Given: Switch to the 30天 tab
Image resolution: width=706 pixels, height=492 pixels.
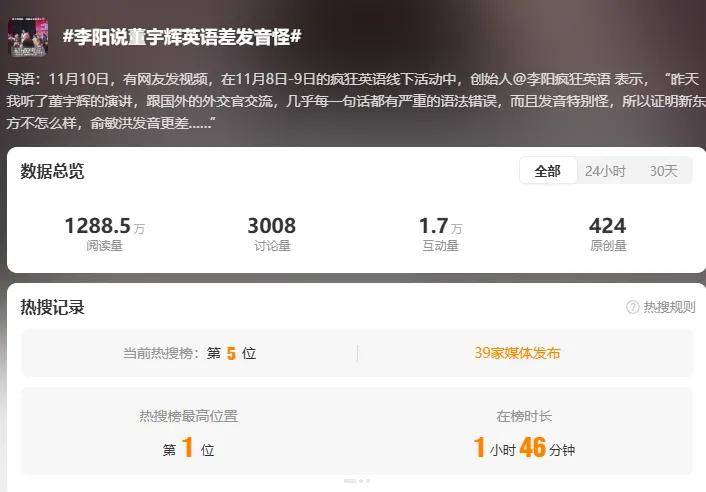Looking at the screenshot, I should pos(663,171).
